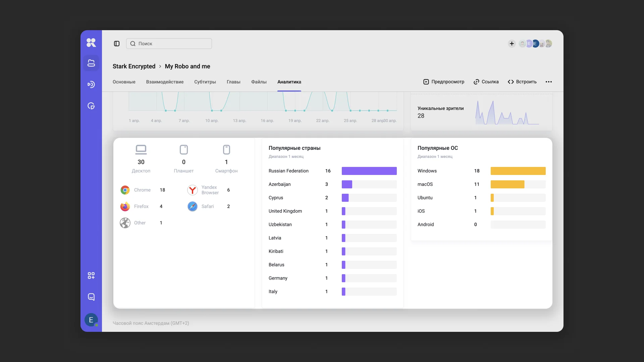The image size is (644, 362).
Task: Click the Встроить embed button
Action: pos(522,82)
